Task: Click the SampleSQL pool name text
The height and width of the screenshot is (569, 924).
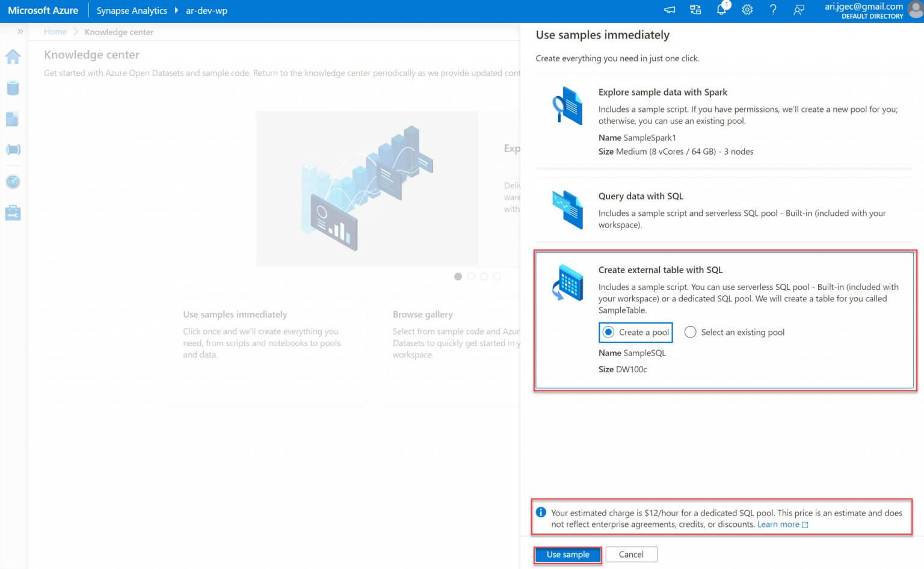Action: (644, 353)
